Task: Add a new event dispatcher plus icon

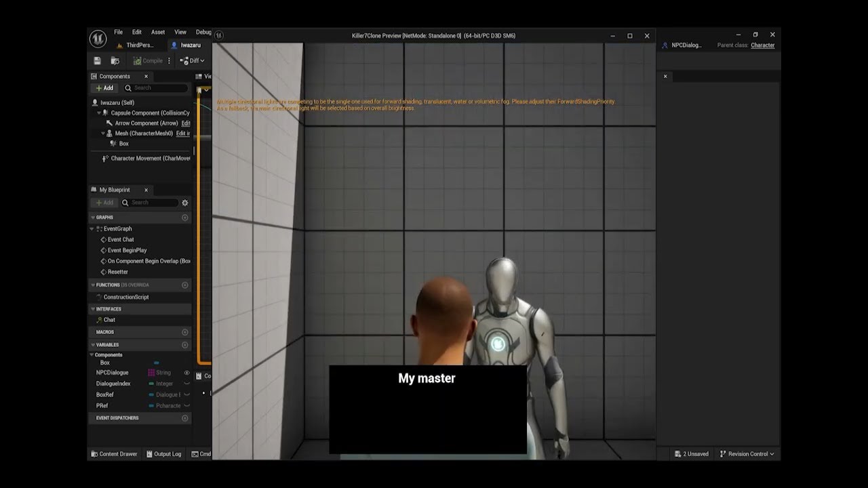Action: (x=185, y=418)
